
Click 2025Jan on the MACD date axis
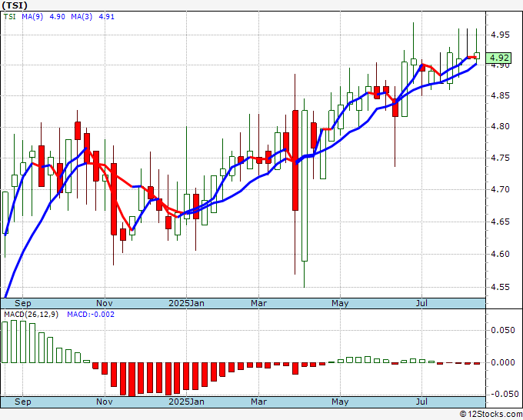[x=186, y=402]
